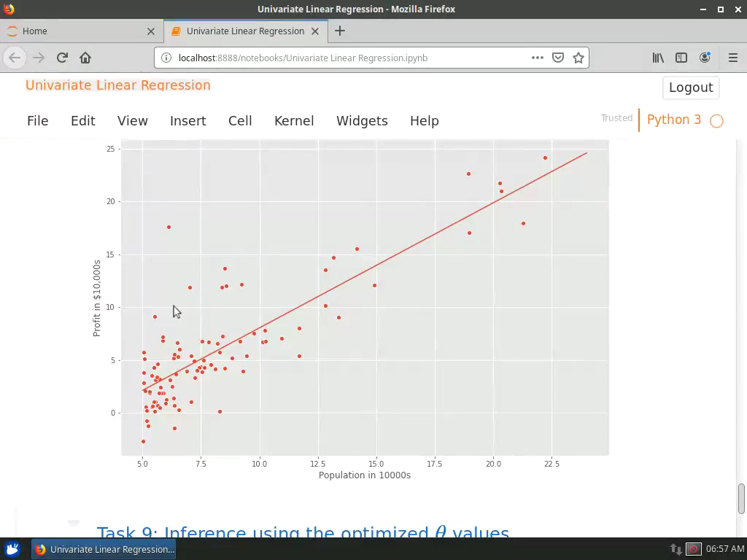Screen dimensions: 747x560
Task: Open the Kernel menu
Action: point(294,121)
